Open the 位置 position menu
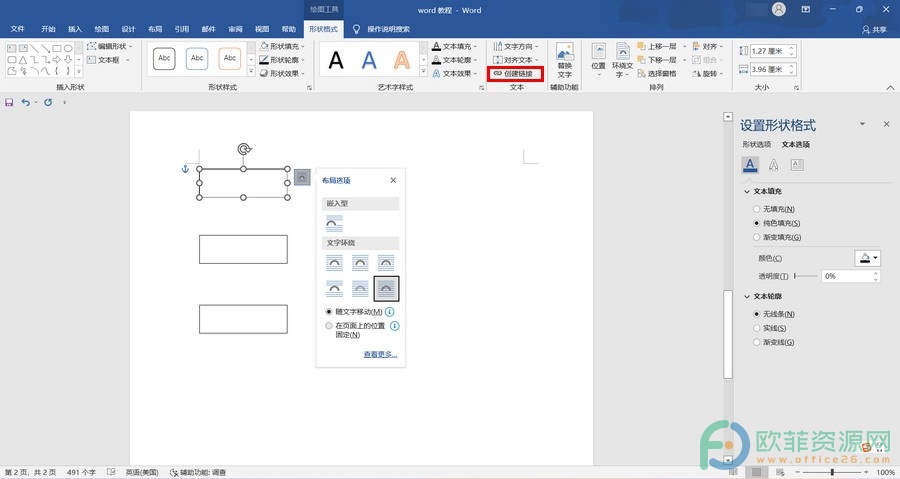The image size is (900, 479). tap(599, 60)
